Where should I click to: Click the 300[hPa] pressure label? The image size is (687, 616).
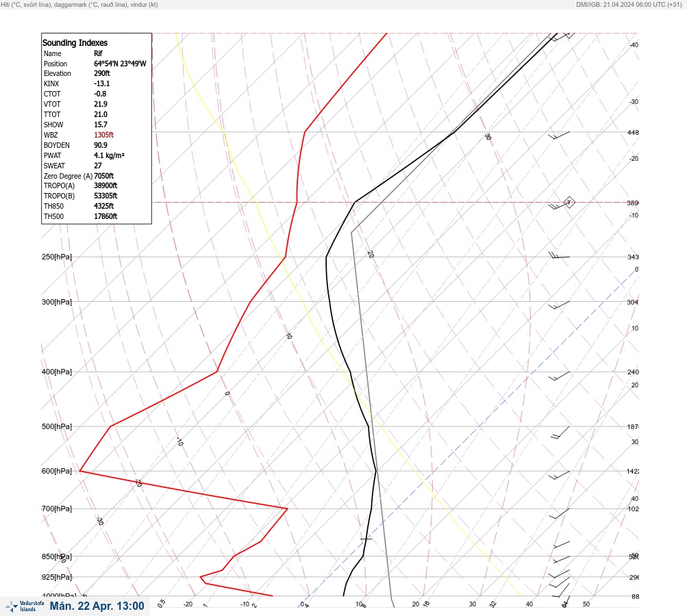[x=57, y=302]
